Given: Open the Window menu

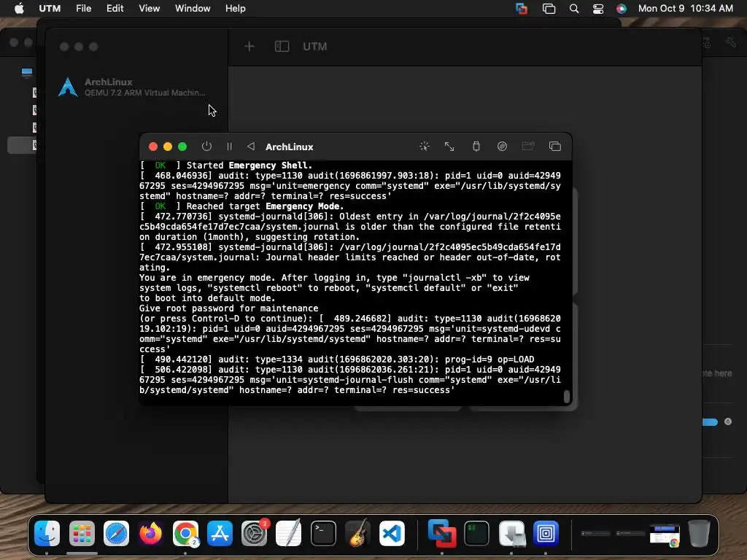Looking at the screenshot, I should point(193,9).
